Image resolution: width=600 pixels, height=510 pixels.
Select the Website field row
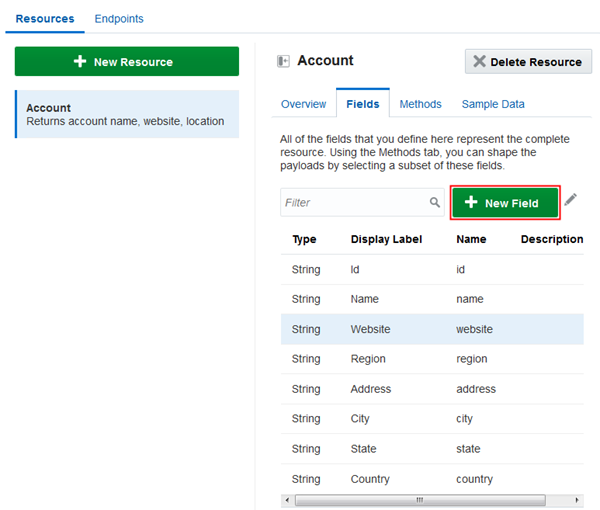[x=432, y=329]
